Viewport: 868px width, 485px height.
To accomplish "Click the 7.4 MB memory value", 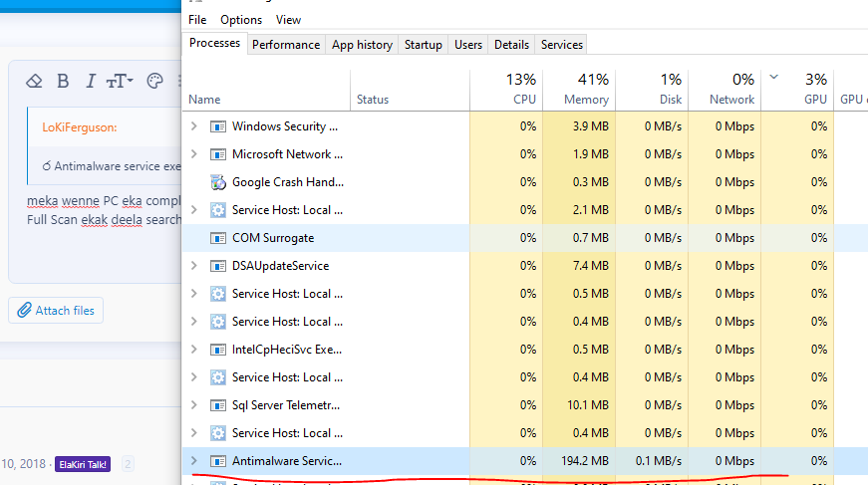I will pyautogui.click(x=591, y=266).
